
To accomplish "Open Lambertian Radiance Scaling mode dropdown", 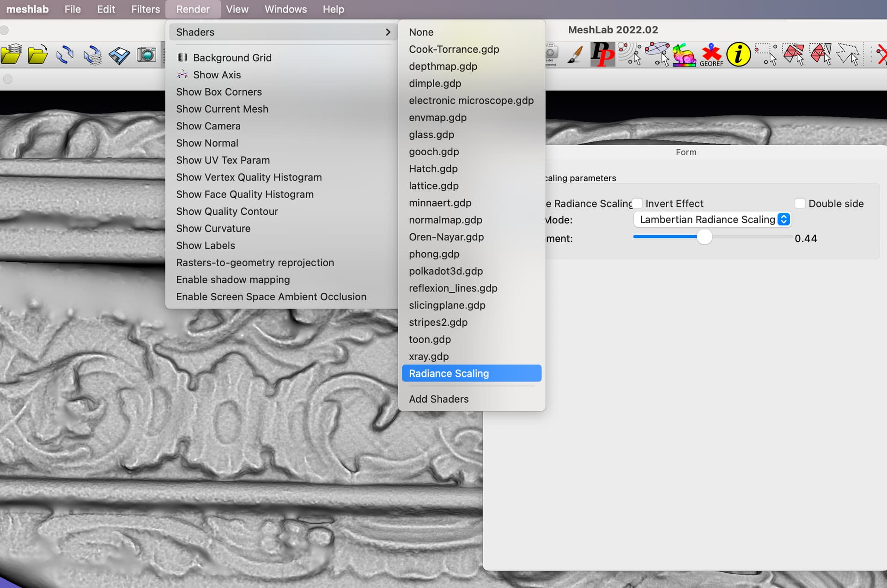I will click(712, 219).
